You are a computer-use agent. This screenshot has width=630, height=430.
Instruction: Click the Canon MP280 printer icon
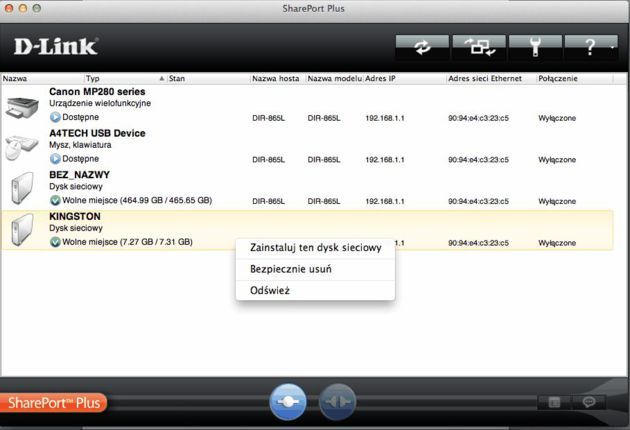(x=22, y=107)
